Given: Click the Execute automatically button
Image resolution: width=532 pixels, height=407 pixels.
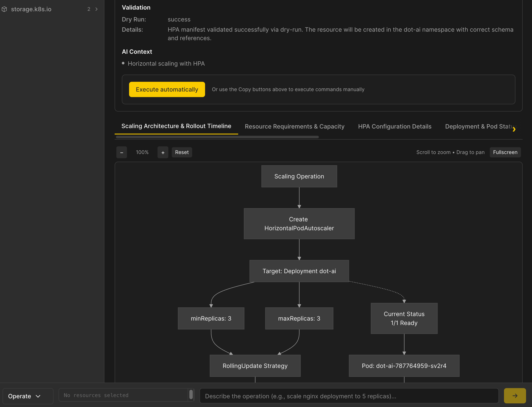Looking at the screenshot, I should pos(167,89).
